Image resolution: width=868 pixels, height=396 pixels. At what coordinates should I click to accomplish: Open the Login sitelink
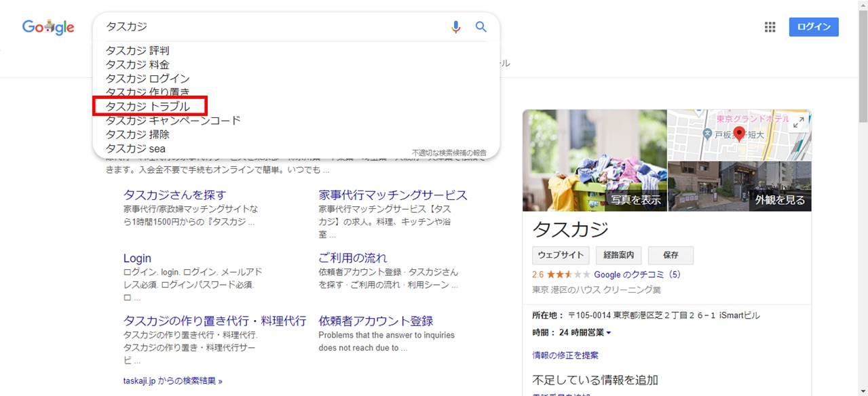tap(137, 258)
